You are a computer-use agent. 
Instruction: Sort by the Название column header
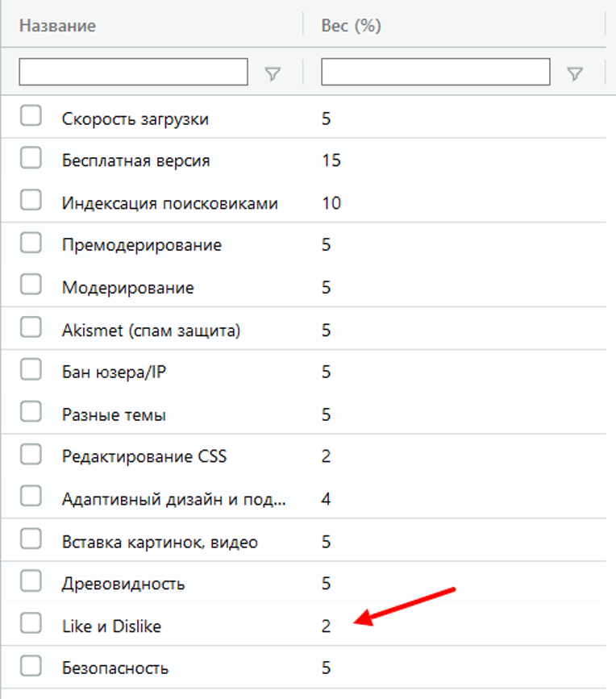[x=57, y=26]
